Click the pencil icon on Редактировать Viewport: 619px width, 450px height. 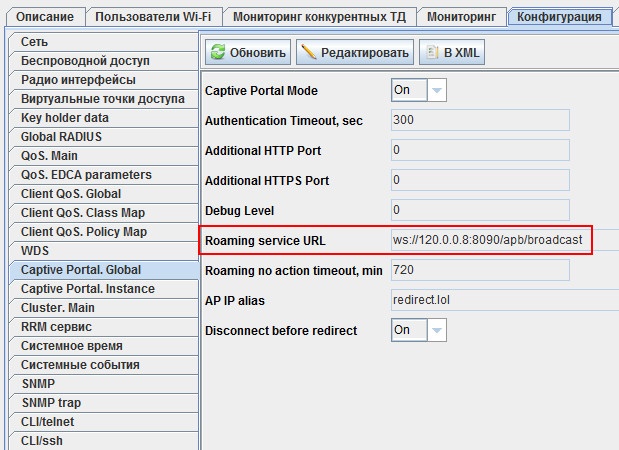click(309, 53)
